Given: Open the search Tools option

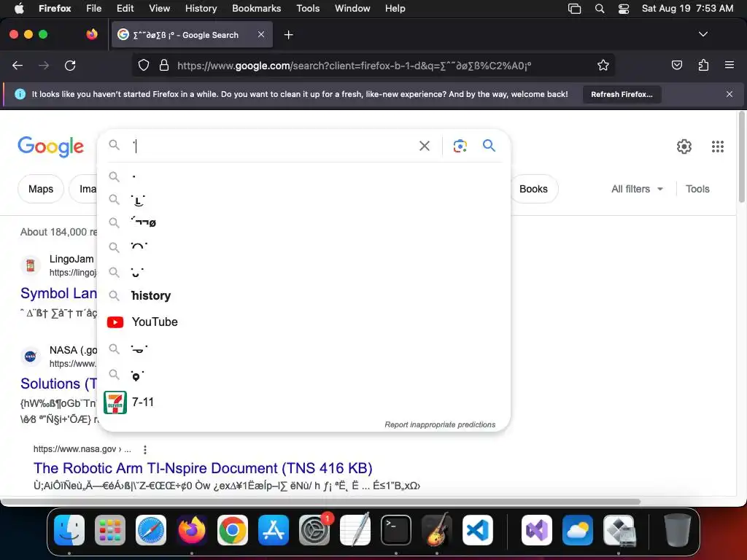Looking at the screenshot, I should click(x=697, y=189).
